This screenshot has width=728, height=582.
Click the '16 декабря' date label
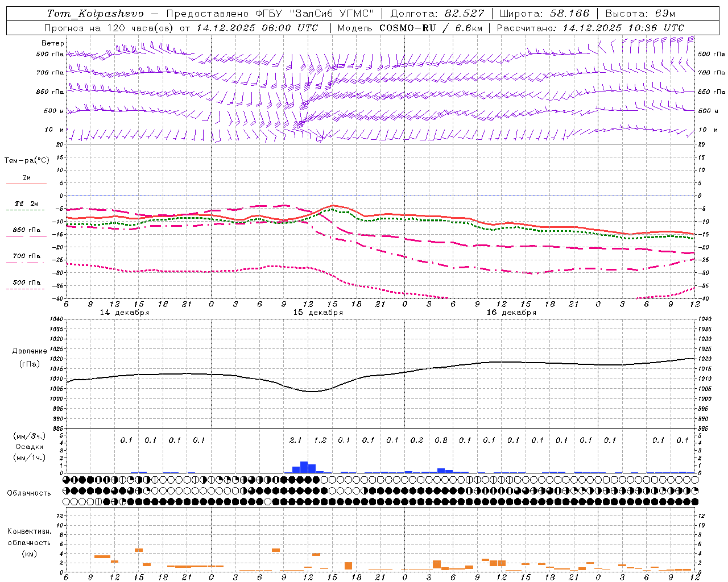[511, 313]
